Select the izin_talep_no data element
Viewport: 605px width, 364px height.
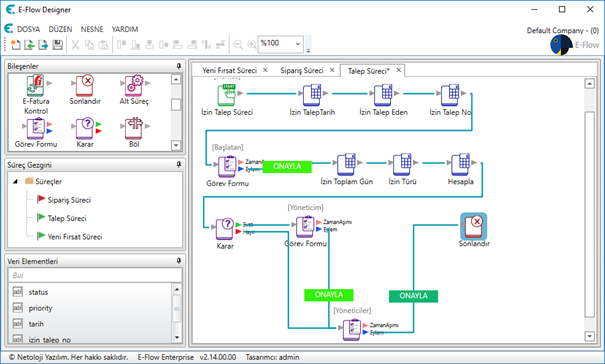49,340
